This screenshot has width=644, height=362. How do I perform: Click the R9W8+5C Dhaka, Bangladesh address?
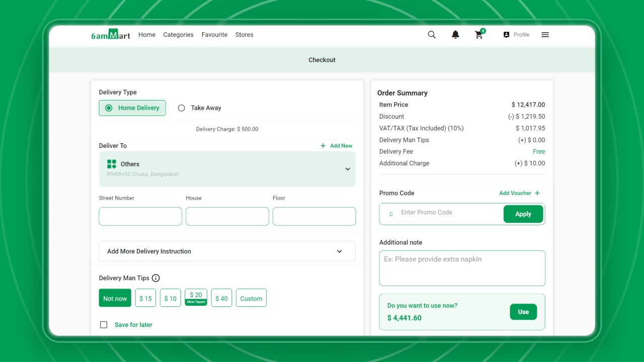click(143, 174)
